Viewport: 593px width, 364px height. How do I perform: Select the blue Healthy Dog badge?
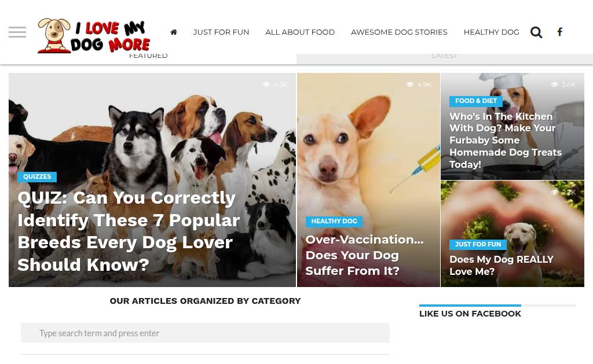pos(334,221)
